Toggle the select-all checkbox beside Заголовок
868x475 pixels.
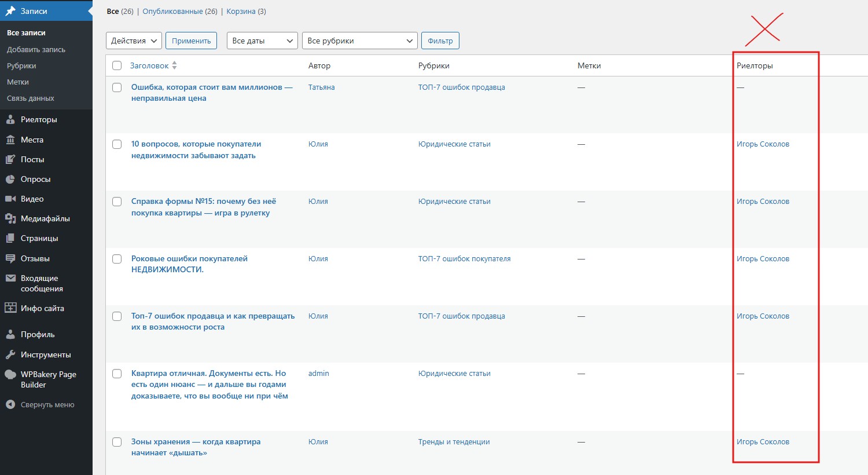click(x=117, y=65)
